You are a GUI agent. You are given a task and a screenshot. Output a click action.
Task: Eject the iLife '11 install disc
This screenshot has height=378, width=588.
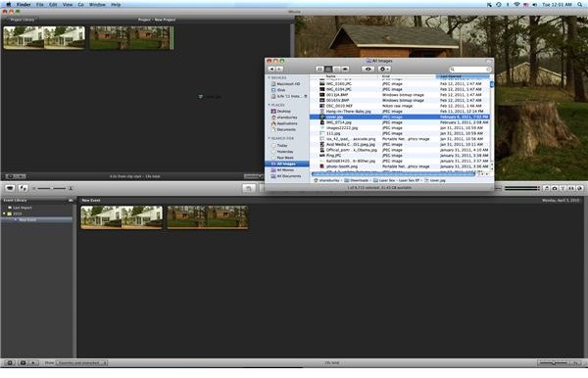point(306,96)
